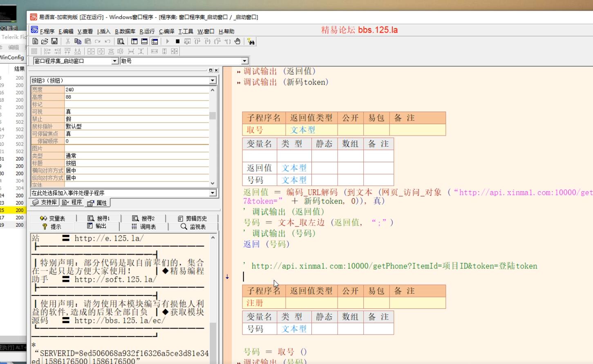Click the Cut scissors icon
593x364 pixels.
tap(68, 41)
